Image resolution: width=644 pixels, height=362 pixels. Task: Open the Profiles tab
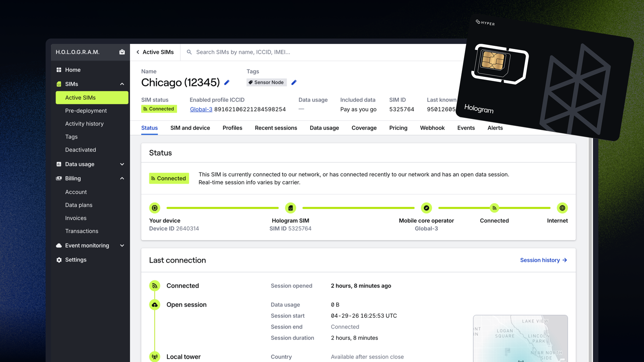(232, 128)
